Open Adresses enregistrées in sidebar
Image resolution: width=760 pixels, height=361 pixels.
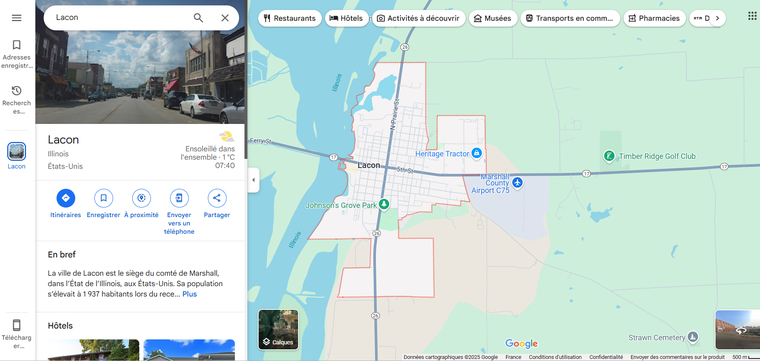coord(16,54)
